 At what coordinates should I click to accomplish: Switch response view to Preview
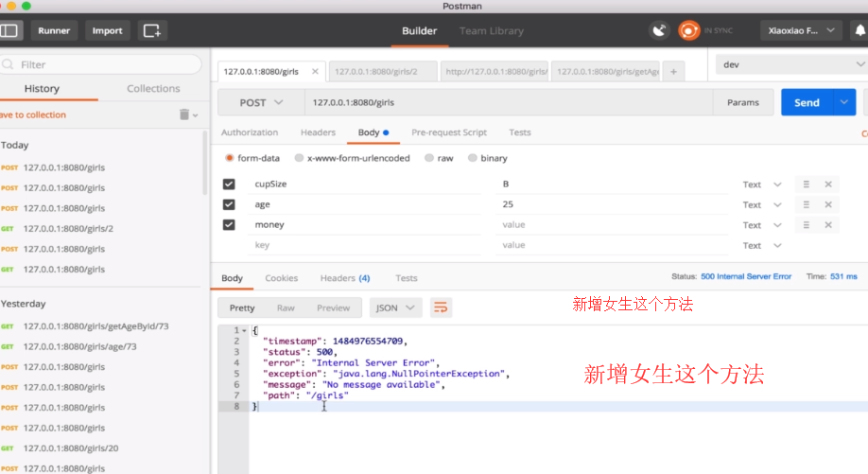tap(333, 307)
